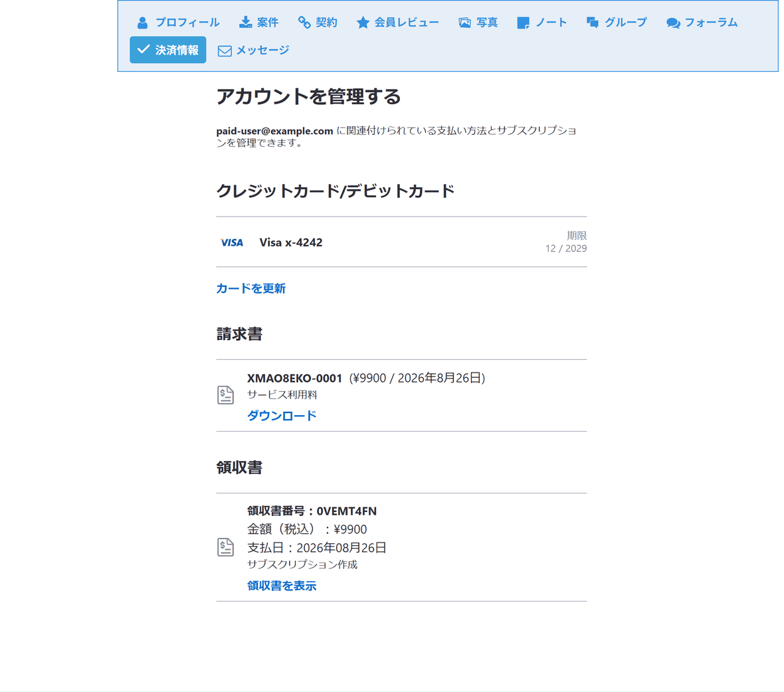Click the chat bubbles icon beside フォーラム
This screenshot has height=692, width=784.
coord(673,23)
